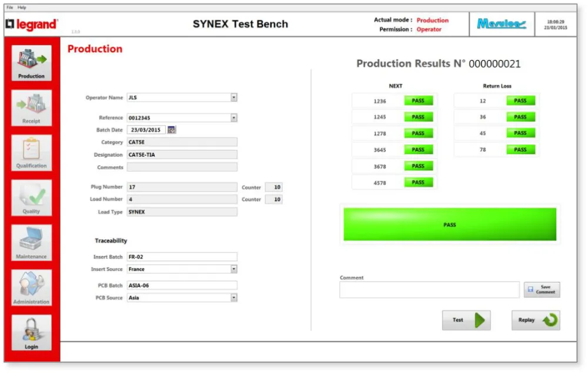588x373 pixels.
Task: Click the Mesulog logo
Action: point(502,24)
